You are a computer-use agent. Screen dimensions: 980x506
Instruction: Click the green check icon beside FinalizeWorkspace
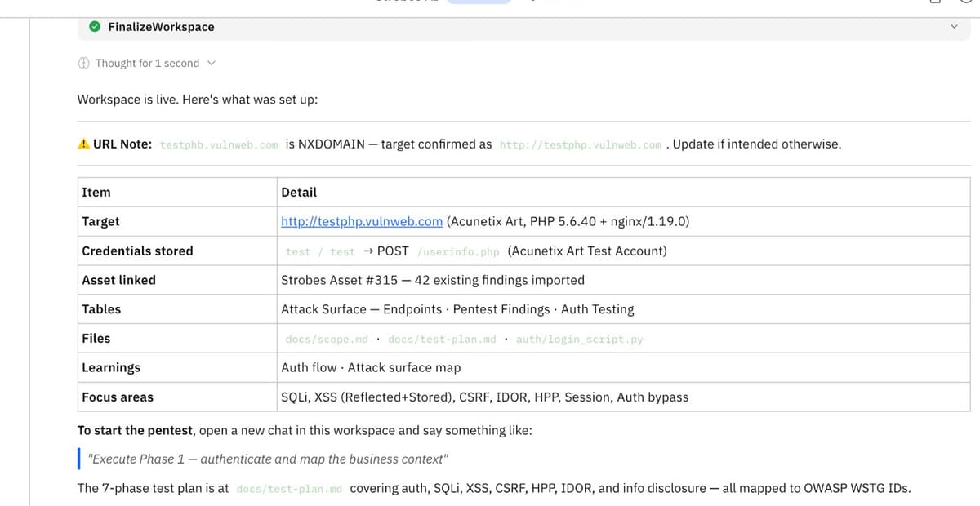pyautogui.click(x=95, y=27)
